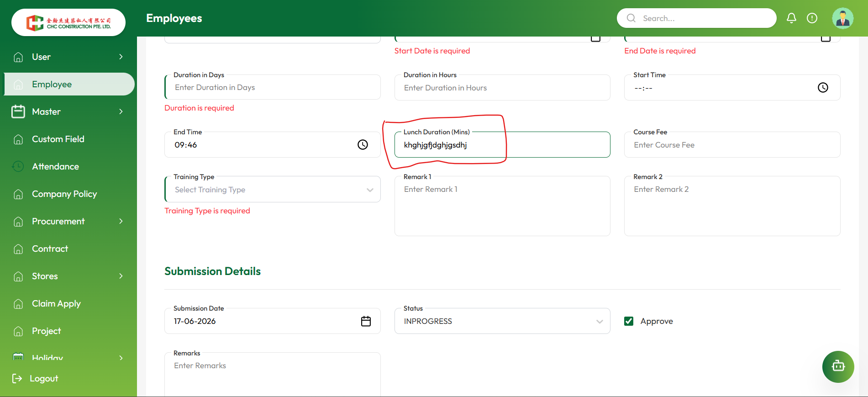The image size is (868, 397).
Task: Click the Master calendar icon
Action: [x=18, y=111]
